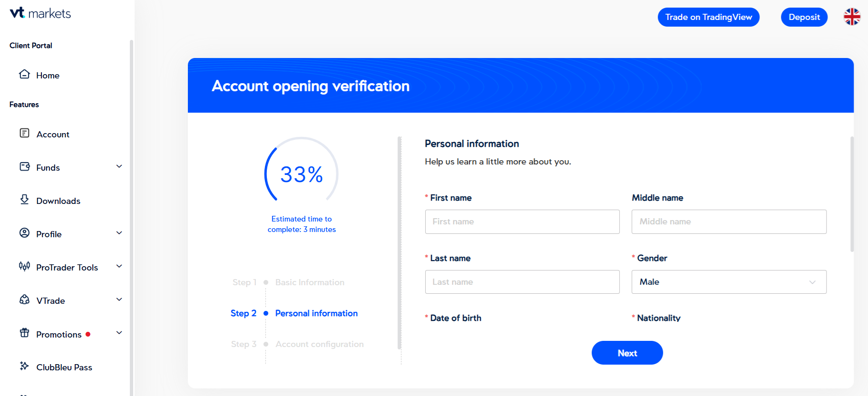
Task: Select Step 1 Basic Information
Action: (x=310, y=282)
